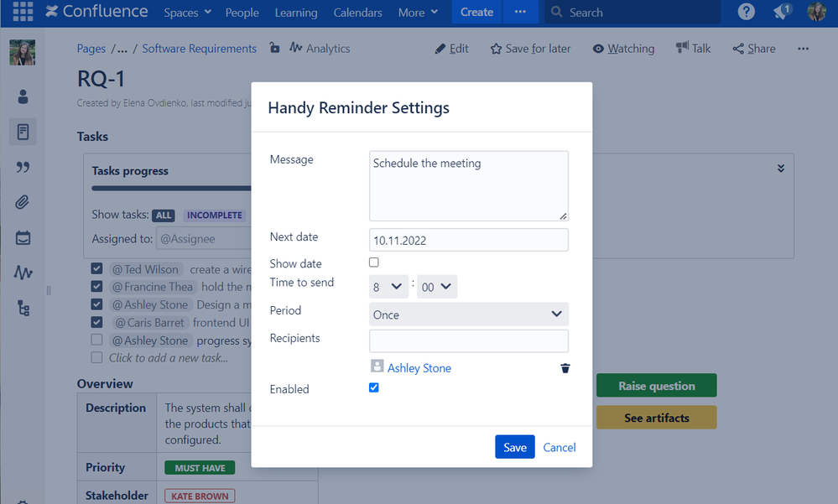Expand breadcrumb ellipsis
This screenshot has width=838, height=504.
tap(122, 49)
